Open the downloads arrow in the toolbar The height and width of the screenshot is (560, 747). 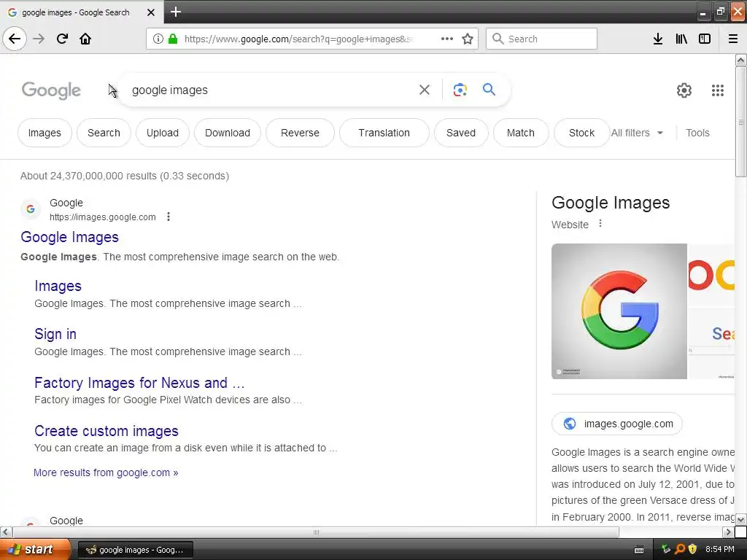[x=658, y=39]
